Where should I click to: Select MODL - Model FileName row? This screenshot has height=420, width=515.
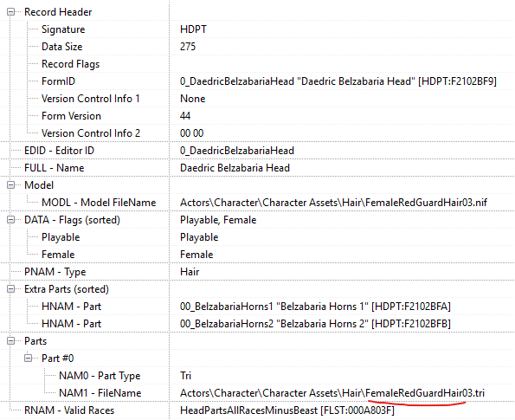[x=99, y=203]
